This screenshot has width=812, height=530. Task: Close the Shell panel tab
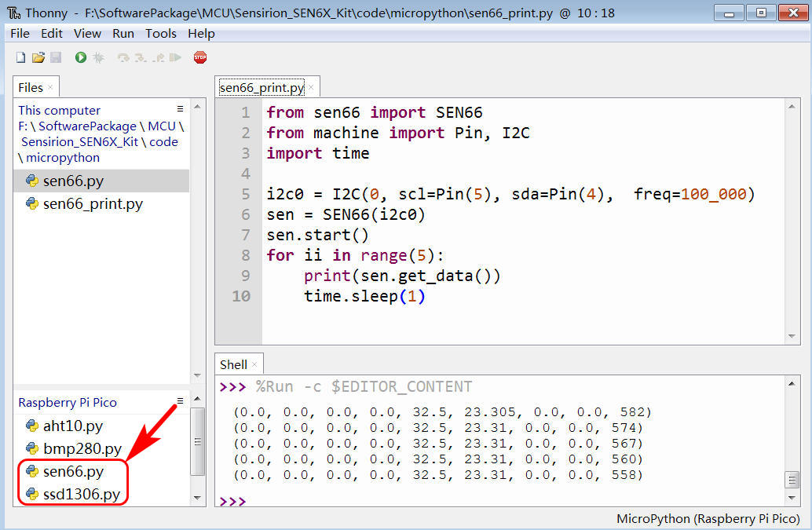(255, 364)
